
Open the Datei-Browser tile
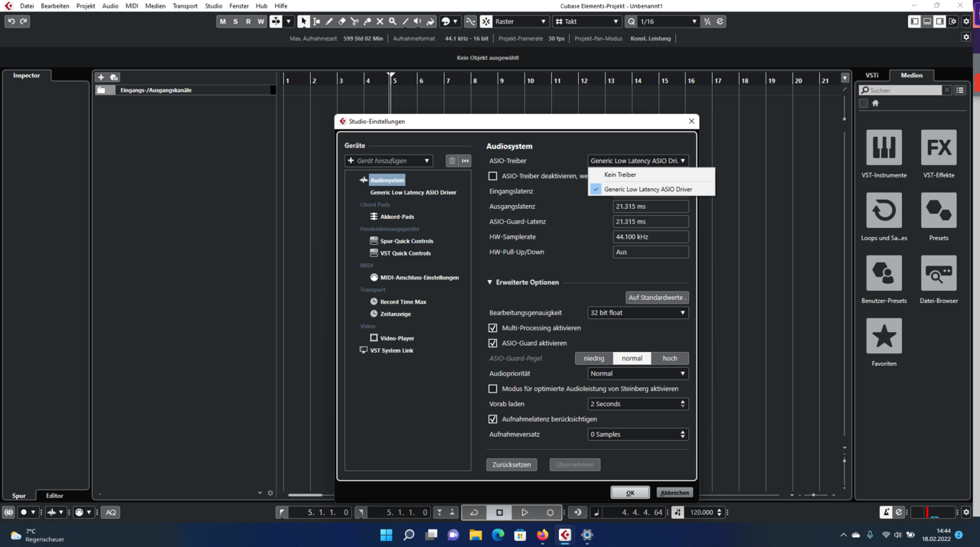(x=938, y=273)
